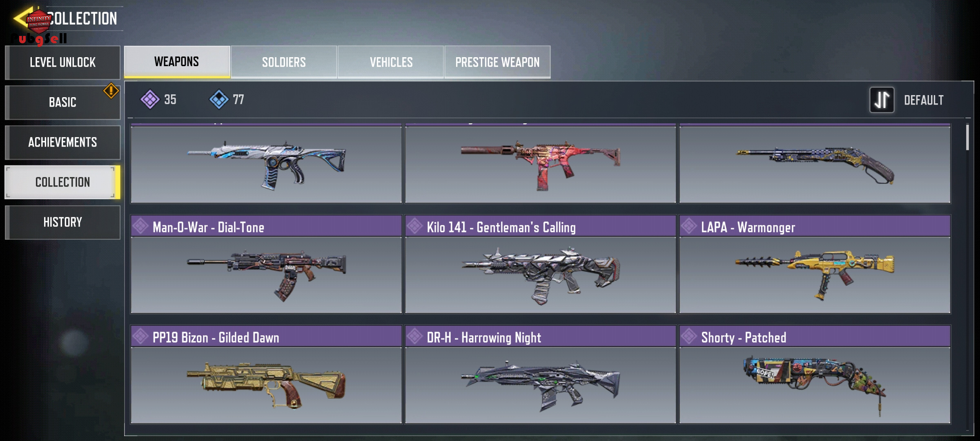The width and height of the screenshot is (980, 441).
Task: Click the weapon list scrollbar handle
Action: (967, 137)
